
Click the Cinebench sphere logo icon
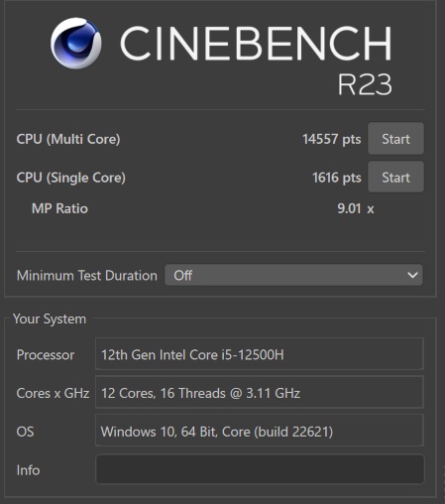pyautogui.click(x=76, y=43)
